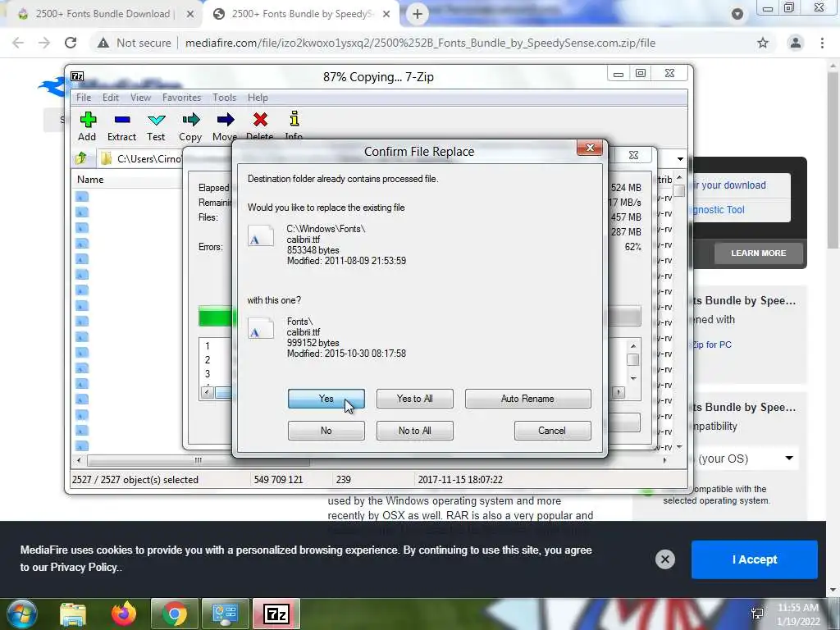Screen dimensions: 840x630
Task: Launch Firefox from the taskbar
Action: click(124, 614)
